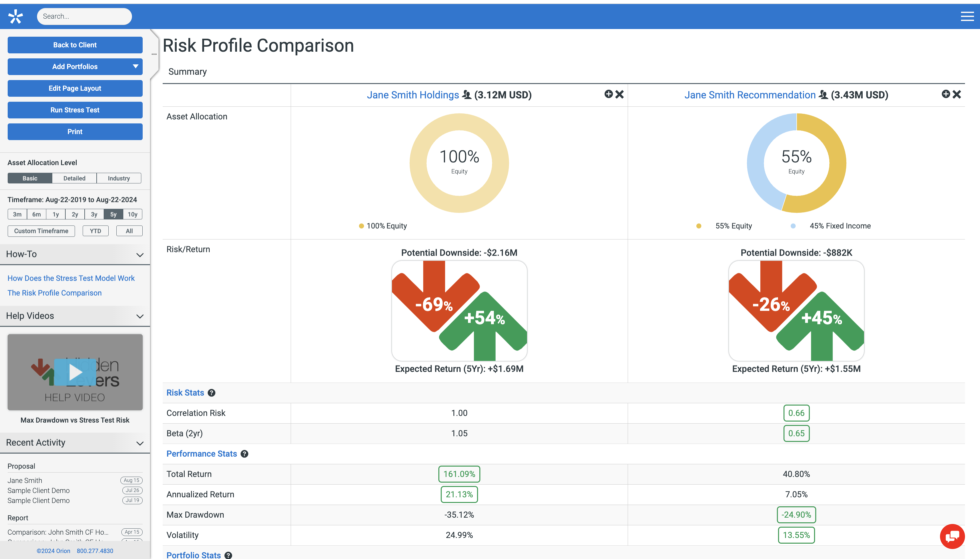Click person icon beside Jane Smith Recommendation
980x559 pixels.
click(823, 94)
